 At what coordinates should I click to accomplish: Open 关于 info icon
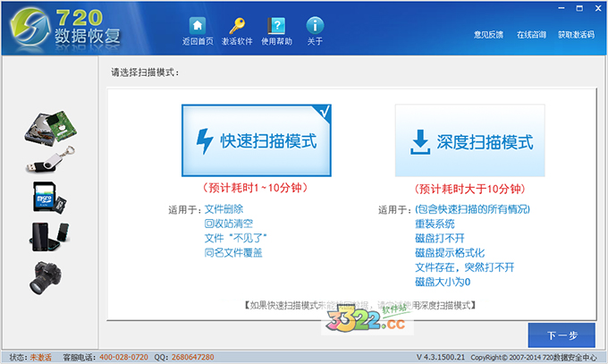[315, 31]
